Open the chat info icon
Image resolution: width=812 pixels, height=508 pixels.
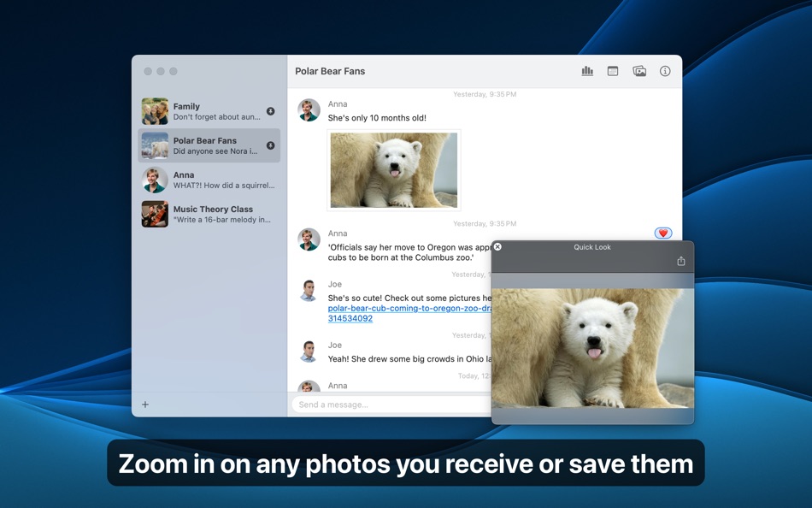tap(665, 71)
